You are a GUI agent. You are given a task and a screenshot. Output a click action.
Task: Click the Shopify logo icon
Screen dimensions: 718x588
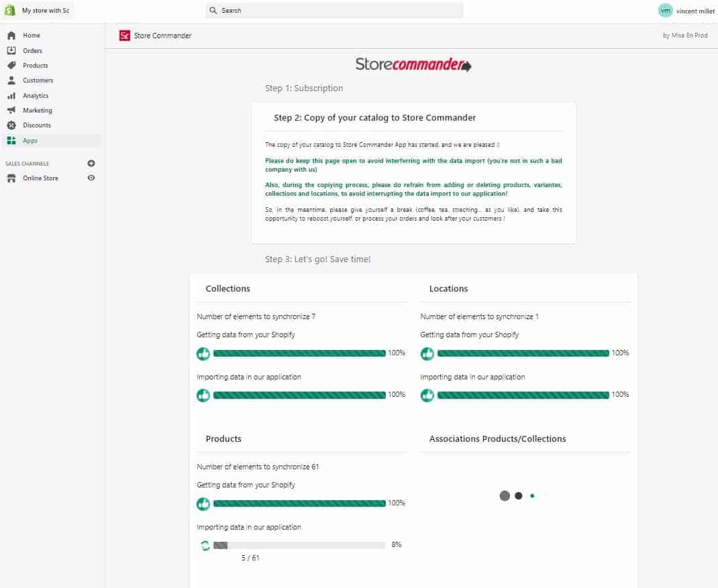tap(9, 10)
